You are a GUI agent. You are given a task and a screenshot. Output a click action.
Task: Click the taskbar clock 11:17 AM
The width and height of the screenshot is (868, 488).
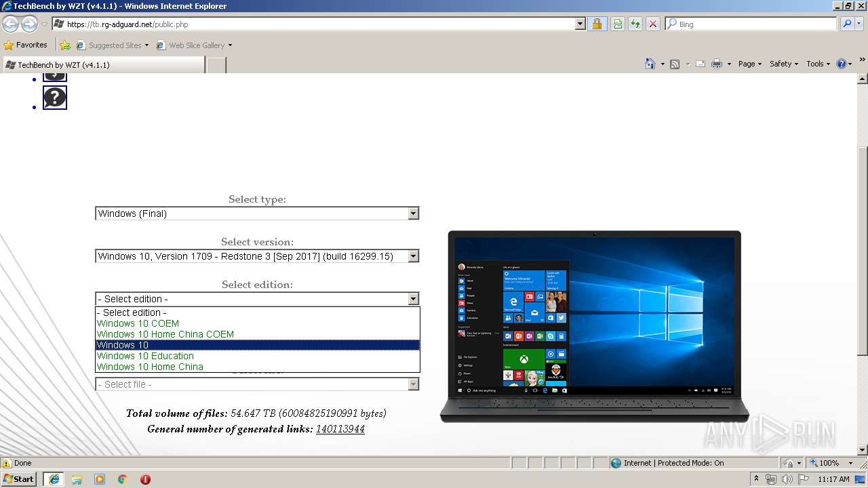(833, 479)
